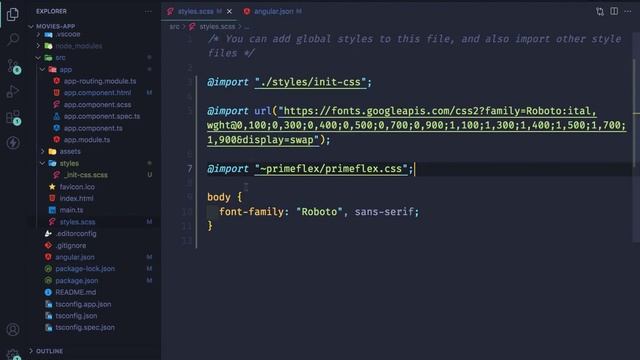640x360 pixels.
Task: Open app.component.ts file
Action: pyautogui.click(x=93, y=128)
